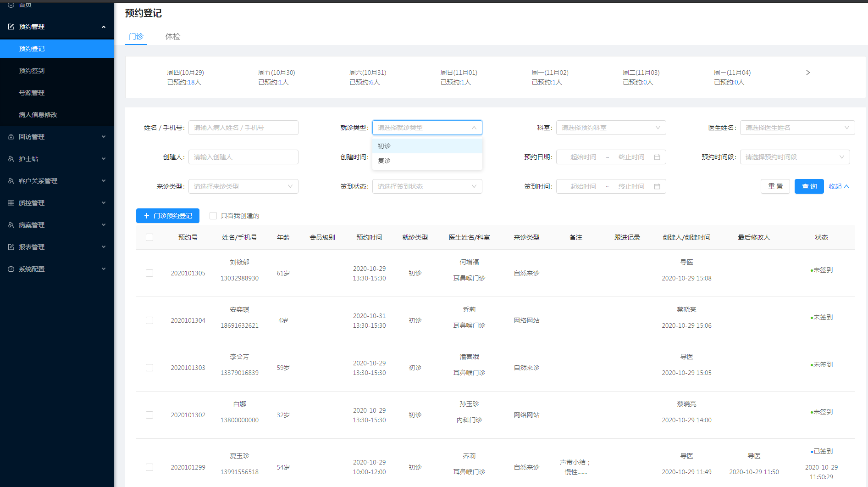Viewport: 868px width, 487px height.
Task: Open the 签到时间 calendar icon
Action: click(x=657, y=186)
